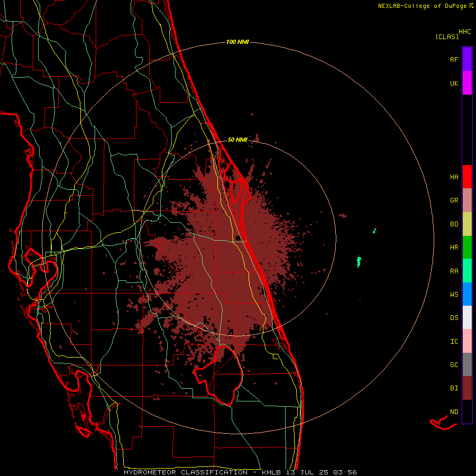476x476 pixels.
Task: Click the WS legend label
Action: pyautogui.click(x=454, y=295)
